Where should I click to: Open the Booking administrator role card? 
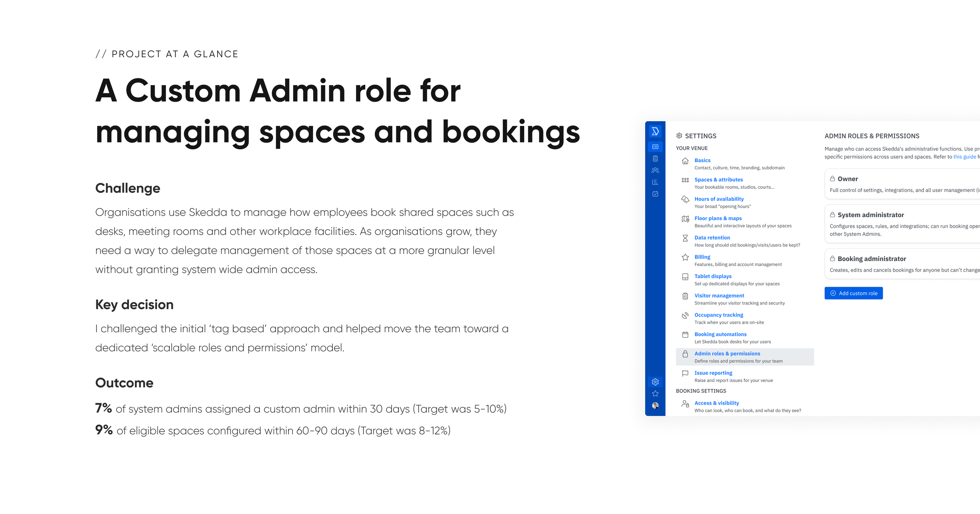pyautogui.click(x=902, y=264)
